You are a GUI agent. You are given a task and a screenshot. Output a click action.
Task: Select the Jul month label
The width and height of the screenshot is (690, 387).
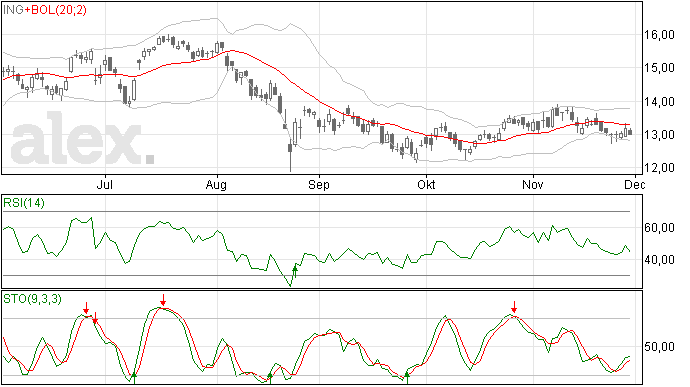pyautogui.click(x=105, y=184)
